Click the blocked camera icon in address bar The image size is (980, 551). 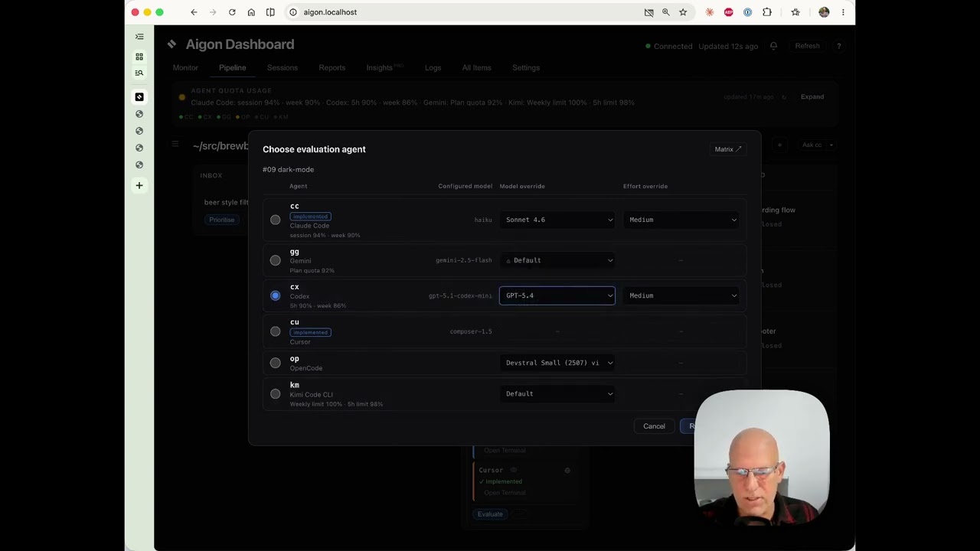tap(648, 12)
